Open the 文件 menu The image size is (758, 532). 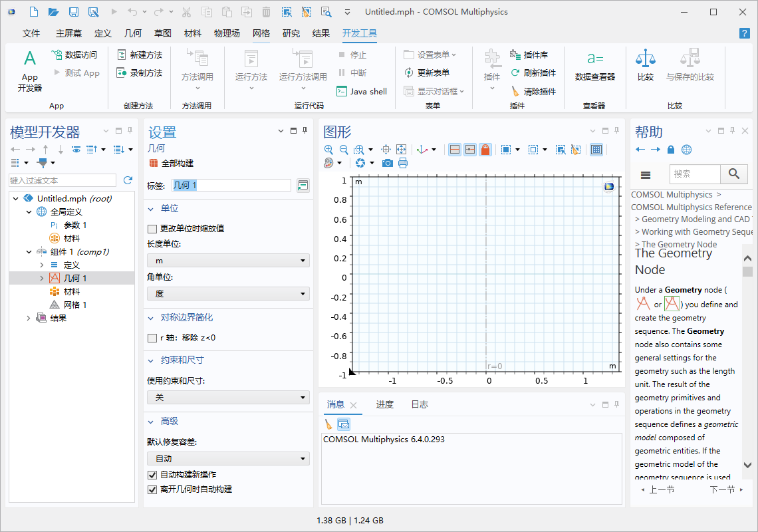[x=31, y=33]
